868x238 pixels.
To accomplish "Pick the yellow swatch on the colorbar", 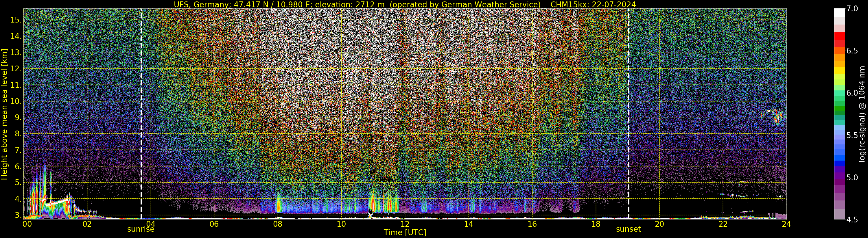I will (839, 71).
